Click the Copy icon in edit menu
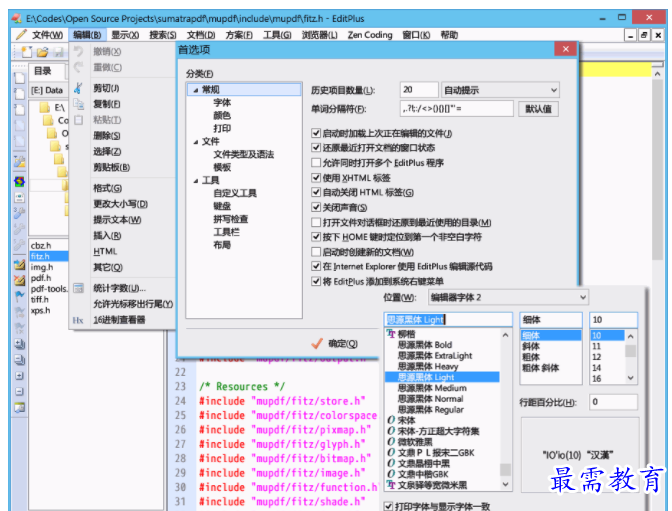Image resolution: width=672 pixels, height=511 pixels. pyautogui.click(x=78, y=104)
